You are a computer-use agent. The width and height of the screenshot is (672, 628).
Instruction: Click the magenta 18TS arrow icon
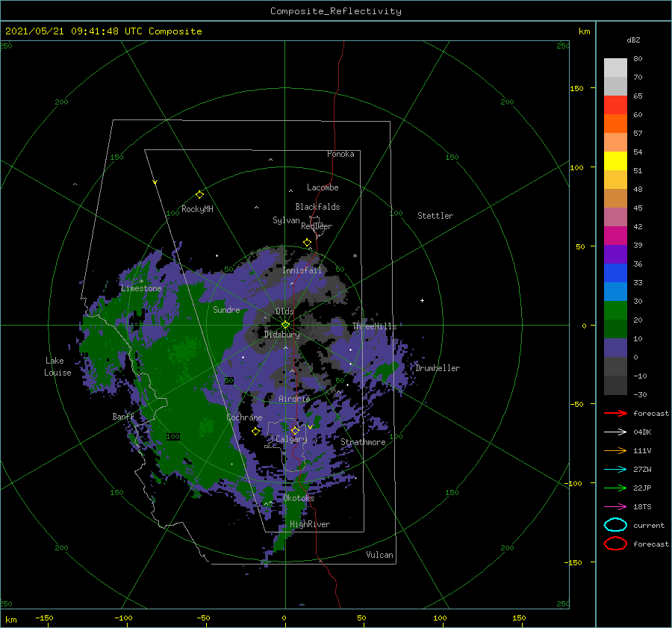(615, 507)
